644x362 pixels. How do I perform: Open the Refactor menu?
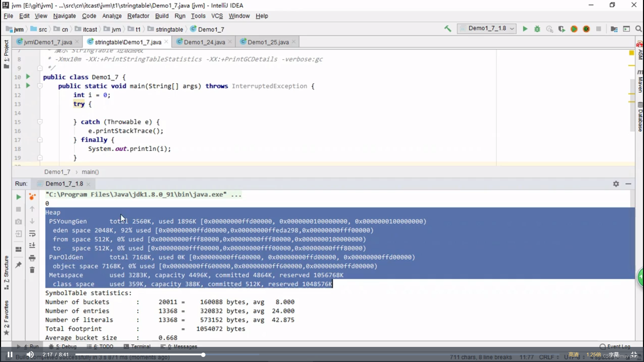point(138,16)
